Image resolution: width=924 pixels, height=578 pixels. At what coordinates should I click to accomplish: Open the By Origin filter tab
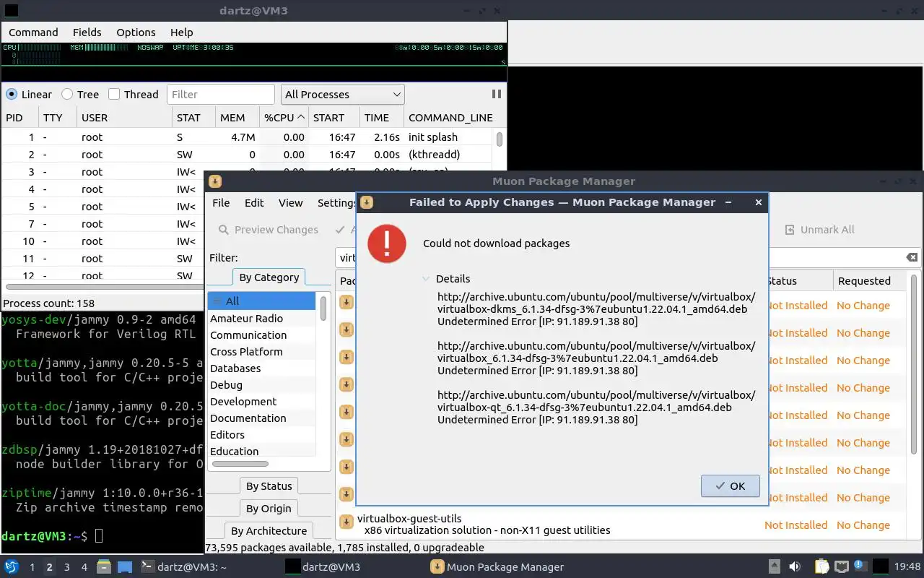click(x=269, y=509)
